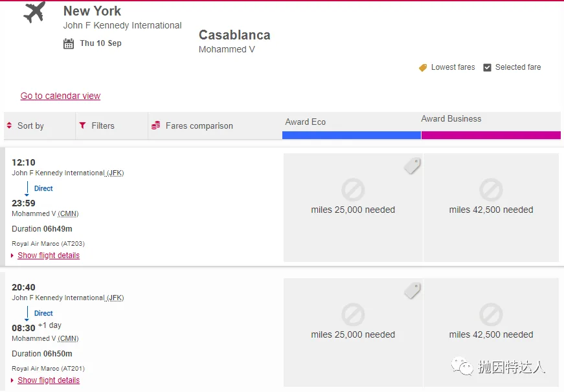Select the Award Business column header

pyautogui.click(x=451, y=119)
